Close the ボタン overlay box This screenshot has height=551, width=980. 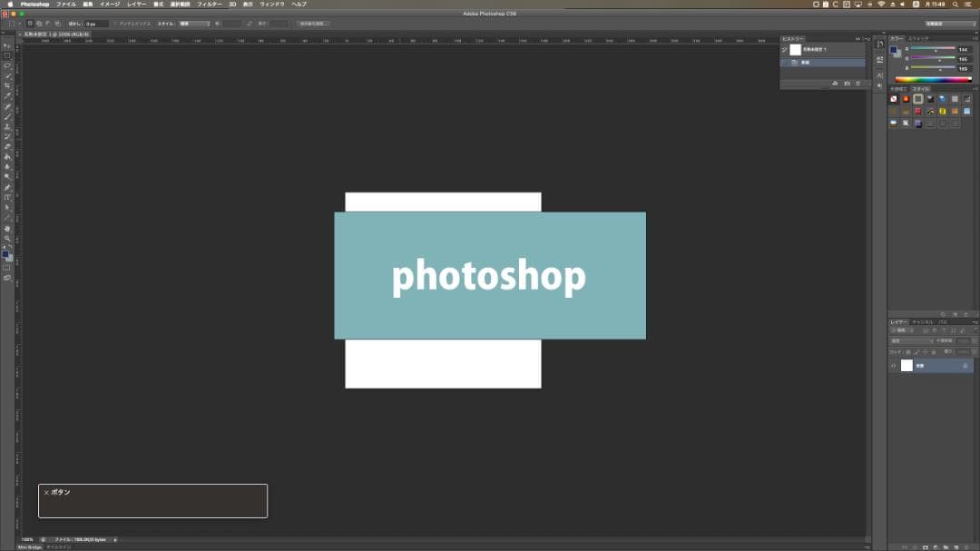coord(46,493)
